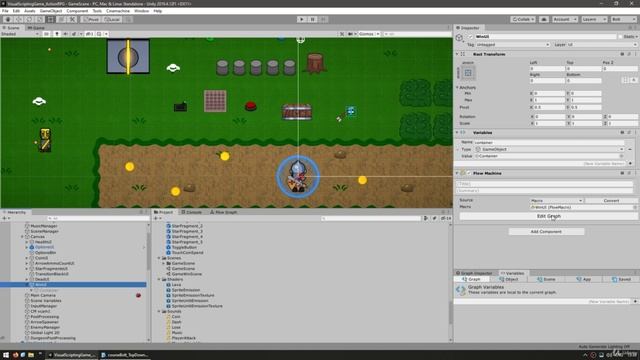Collapse the Shaders folder in Project

[159, 280]
